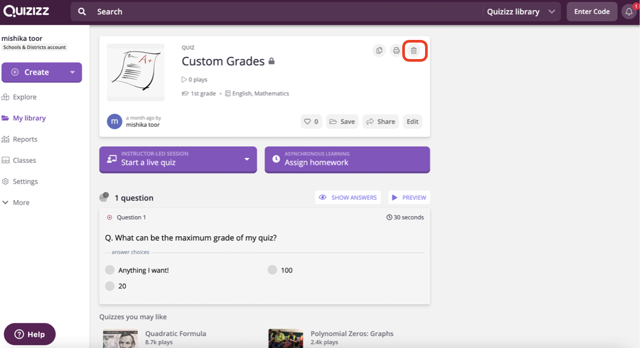Click the print quiz icon
644x348 pixels.
[396, 51]
